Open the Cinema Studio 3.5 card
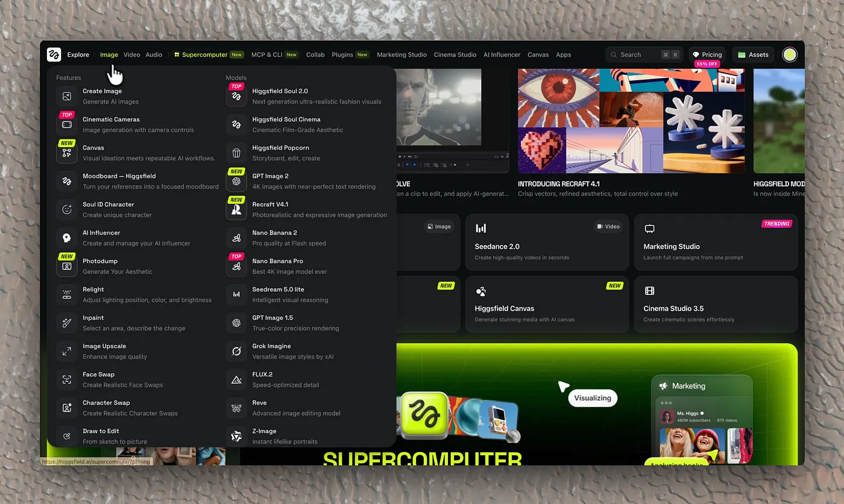Screen dimensions: 844x504 (x=716, y=304)
